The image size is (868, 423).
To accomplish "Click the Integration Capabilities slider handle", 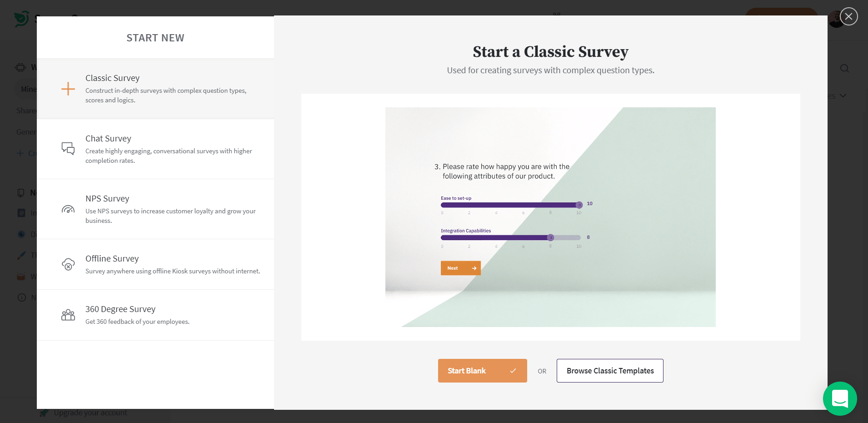I will tap(550, 237).
